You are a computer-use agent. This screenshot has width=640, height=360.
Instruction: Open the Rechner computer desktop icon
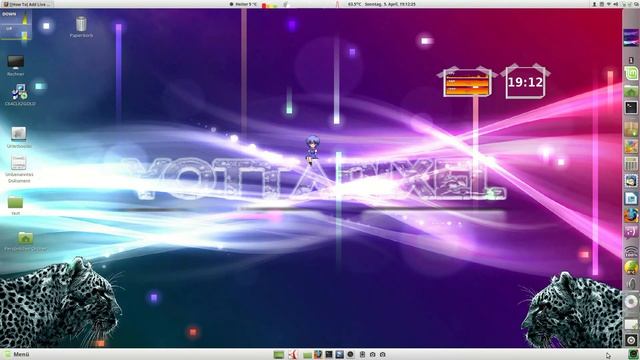tap(16, 65)
